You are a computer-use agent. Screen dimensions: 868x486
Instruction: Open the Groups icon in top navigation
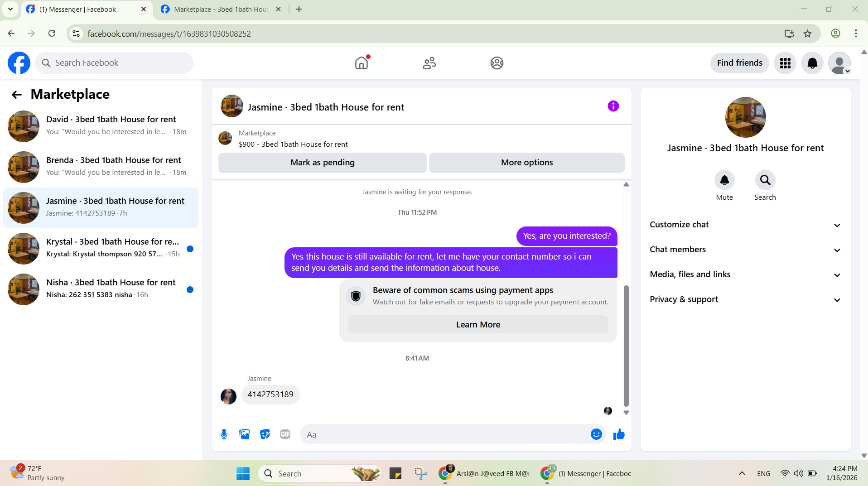click(497, 63)
